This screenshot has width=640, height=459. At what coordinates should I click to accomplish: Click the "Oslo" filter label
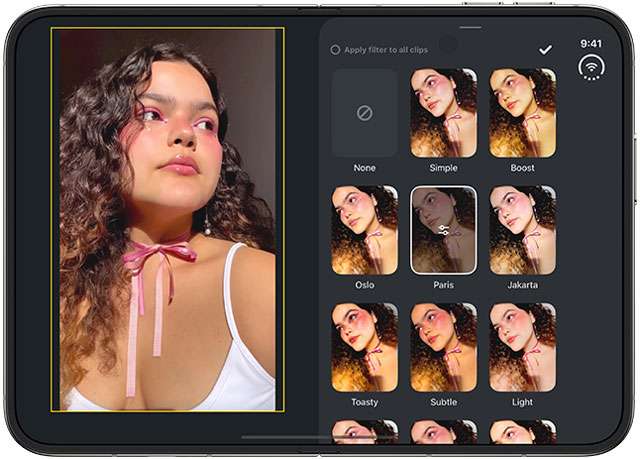(364, 285)
